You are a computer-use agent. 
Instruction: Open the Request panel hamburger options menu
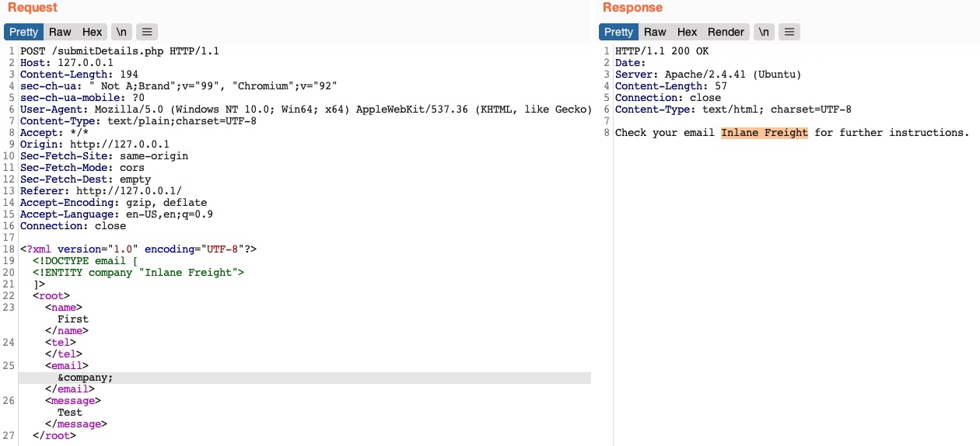click(x=147, y=32)
